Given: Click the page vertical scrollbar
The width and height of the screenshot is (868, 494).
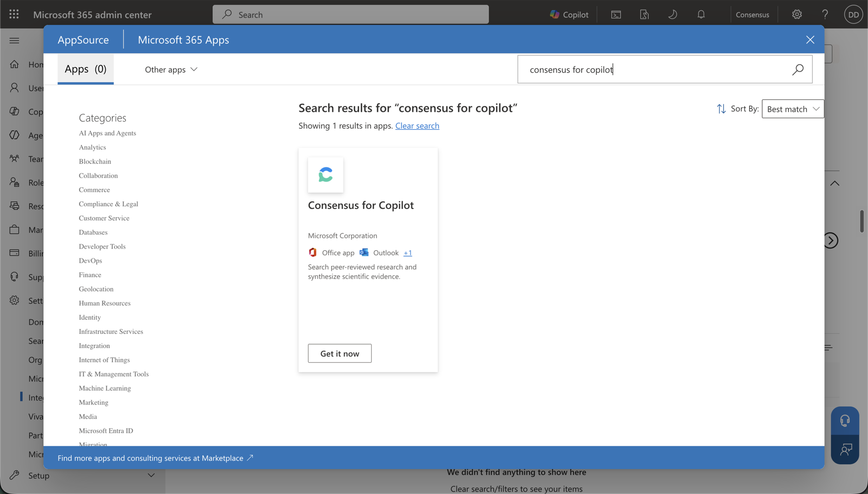Looking at the screenshot, I should tap(861, 221).
